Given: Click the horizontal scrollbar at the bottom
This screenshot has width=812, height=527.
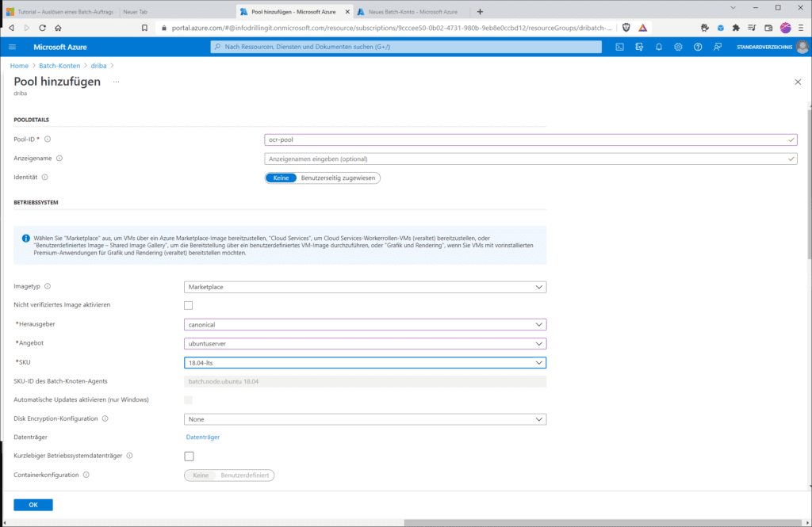Looking at the screenshot, I should click(x=603, y=522).
